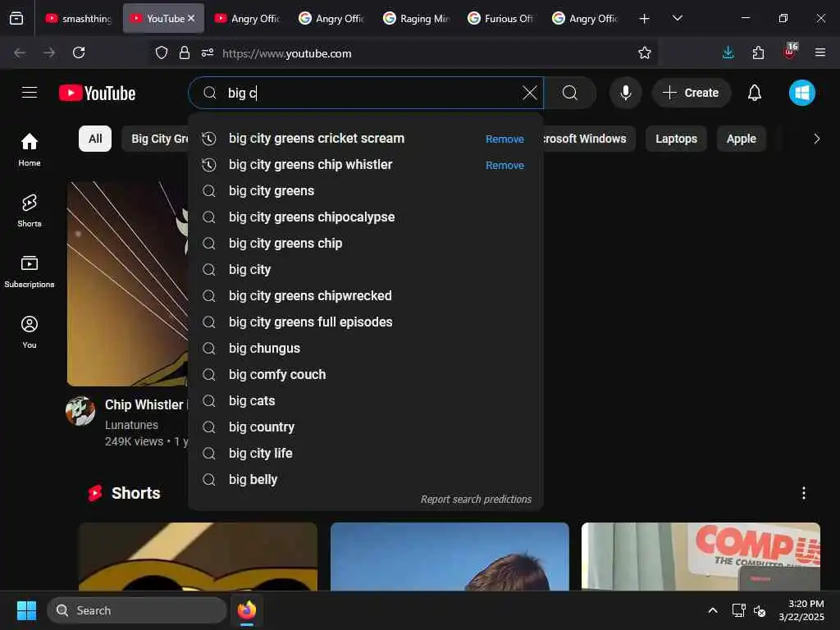Clear the search text with the X icon

(529, 93)
